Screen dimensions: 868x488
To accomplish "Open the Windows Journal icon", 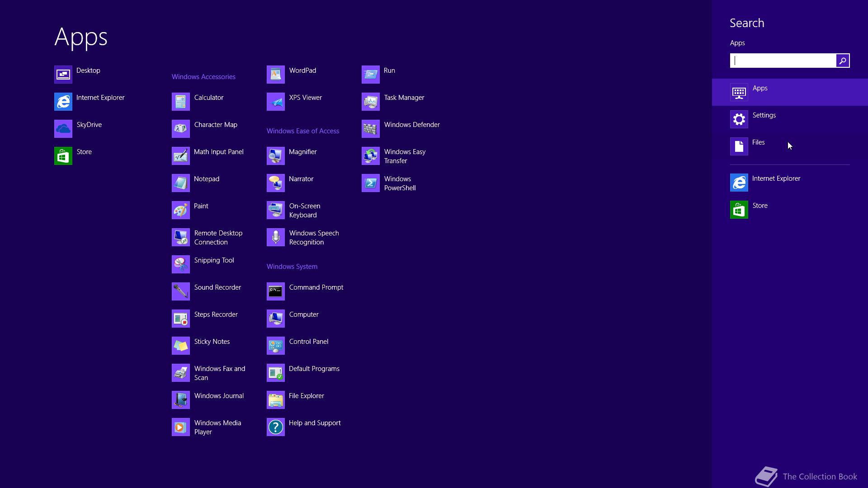I will 181,400.
